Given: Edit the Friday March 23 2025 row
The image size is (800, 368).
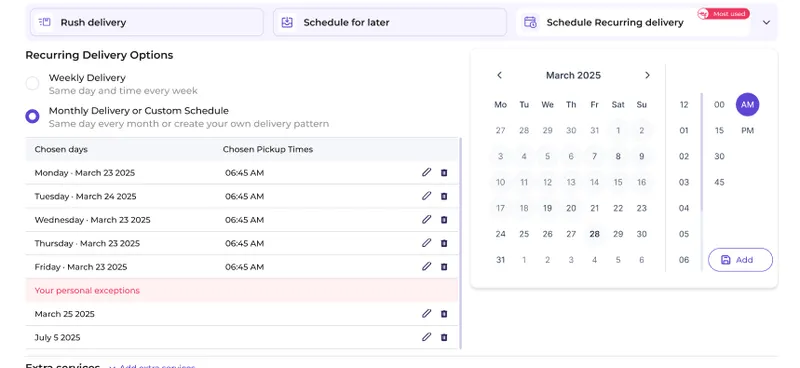Looking at the screenshot, I should [x=427, y=266].
